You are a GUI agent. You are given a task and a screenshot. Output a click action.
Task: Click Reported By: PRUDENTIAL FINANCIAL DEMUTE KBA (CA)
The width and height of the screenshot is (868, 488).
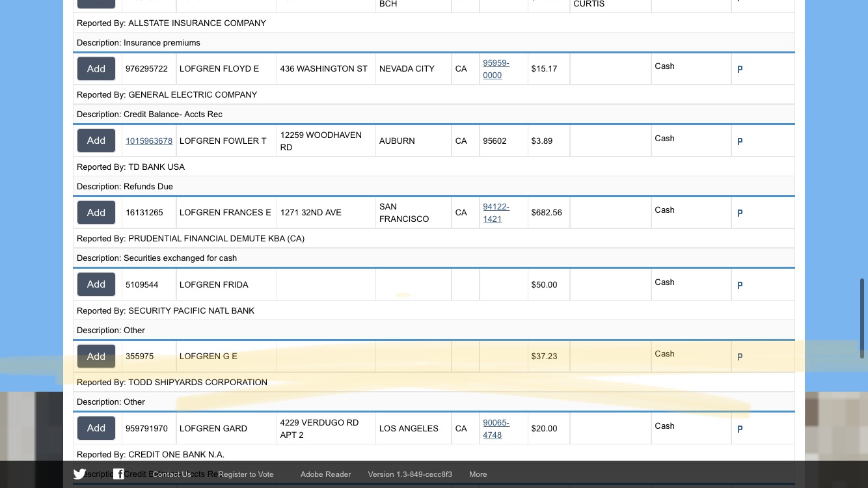(x=191, y=238)
